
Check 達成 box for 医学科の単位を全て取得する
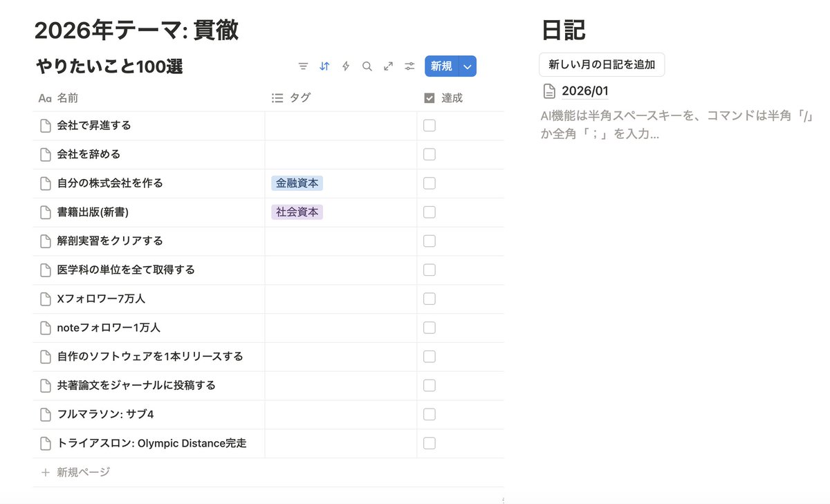point(430,270)
